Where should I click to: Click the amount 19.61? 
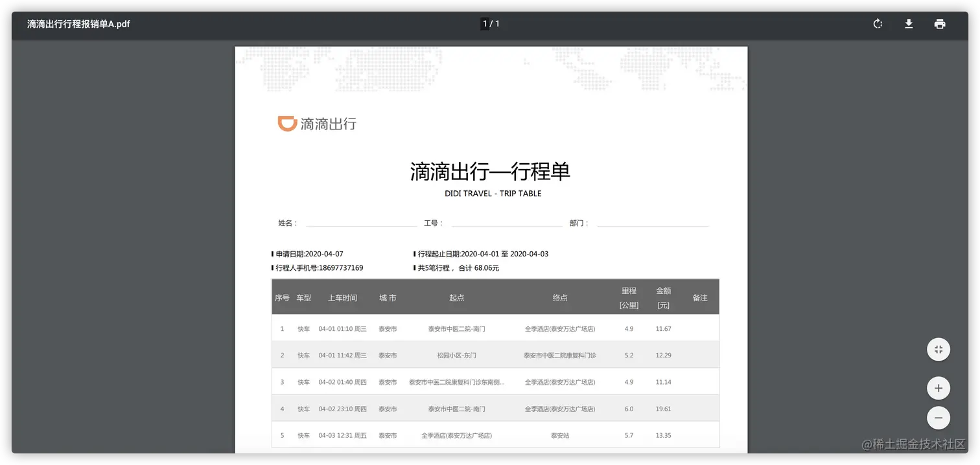663,409
